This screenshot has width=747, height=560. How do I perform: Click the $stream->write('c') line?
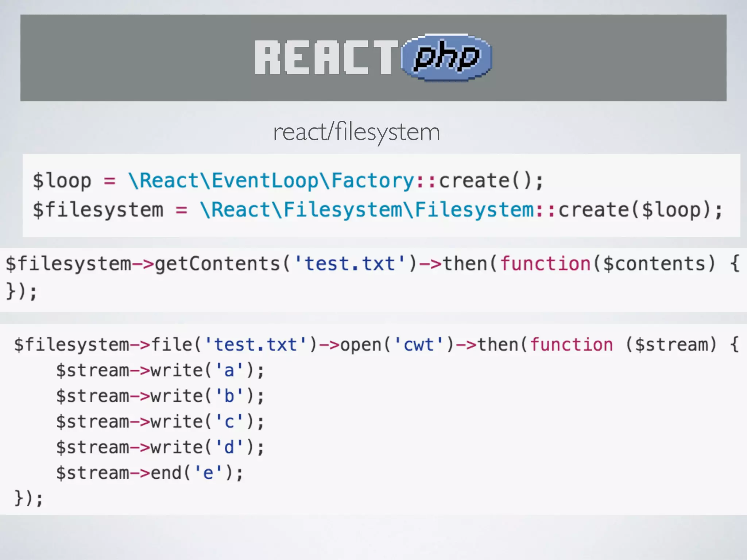pos(160,422)
